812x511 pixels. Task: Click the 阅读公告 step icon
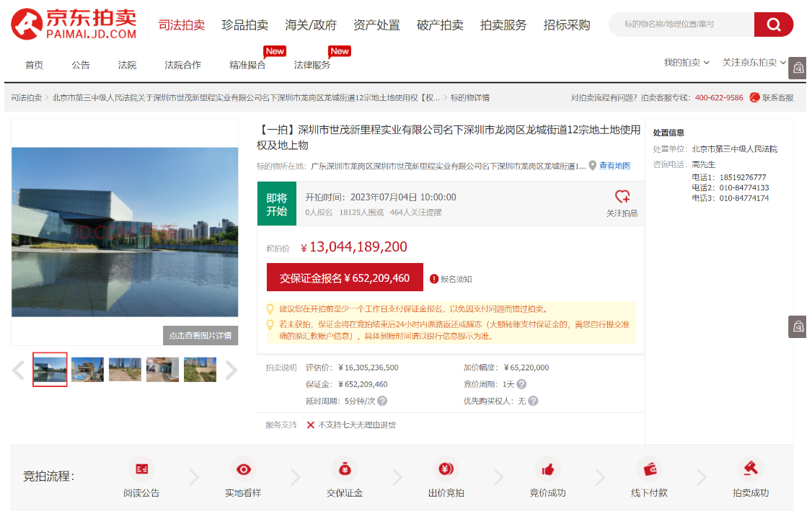point(141,469)
